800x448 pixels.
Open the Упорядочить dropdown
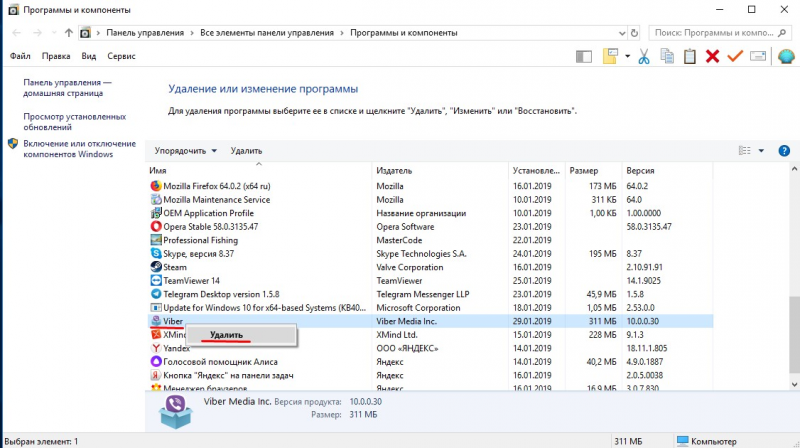point(186,151)
